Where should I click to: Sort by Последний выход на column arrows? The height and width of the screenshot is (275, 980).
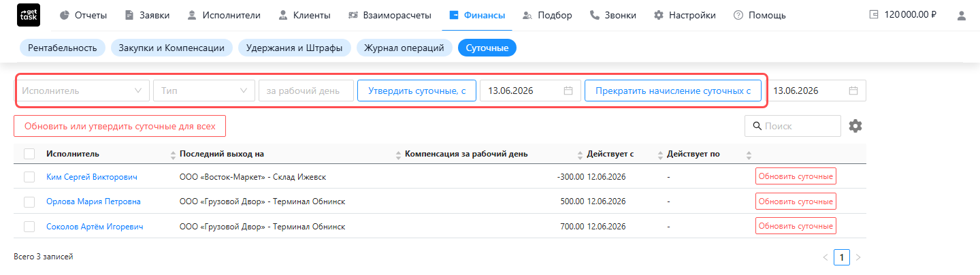point(398,155)
